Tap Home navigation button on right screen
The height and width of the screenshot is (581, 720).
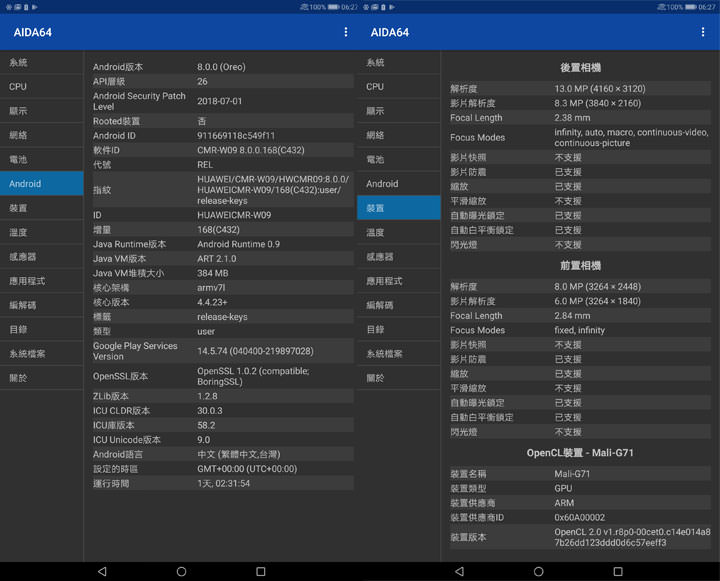(x=539, y=571)
